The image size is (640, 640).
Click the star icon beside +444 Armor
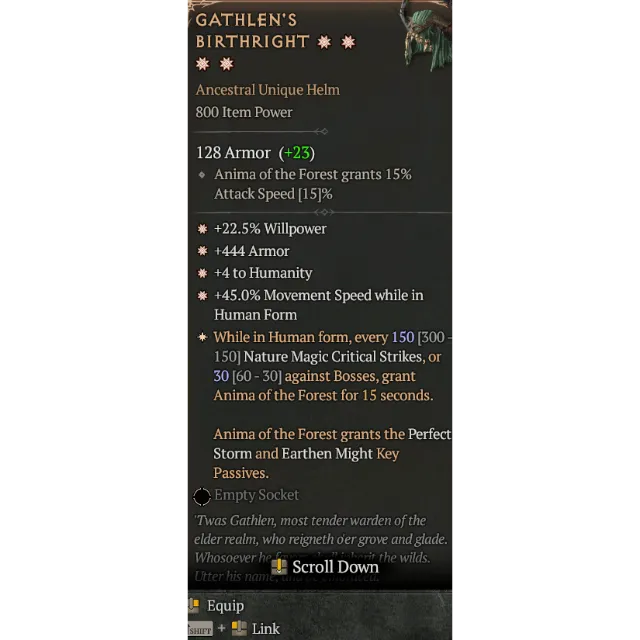tap(202, 251)
